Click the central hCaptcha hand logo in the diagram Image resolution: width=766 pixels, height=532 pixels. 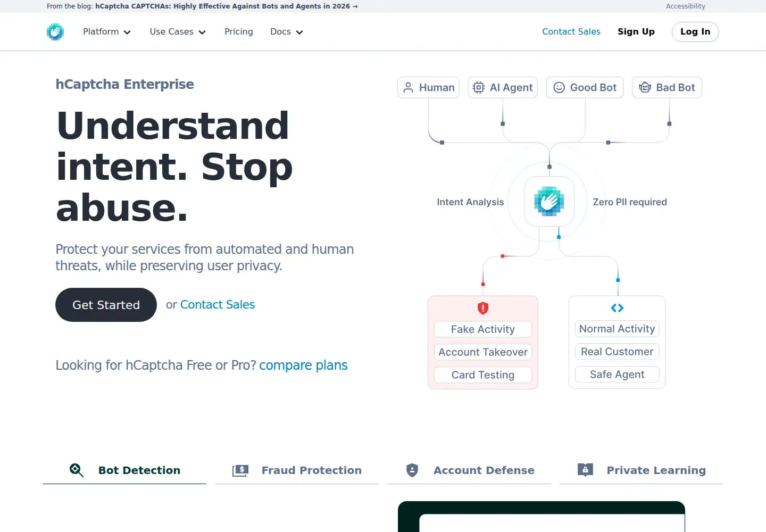tap(549, 202)
